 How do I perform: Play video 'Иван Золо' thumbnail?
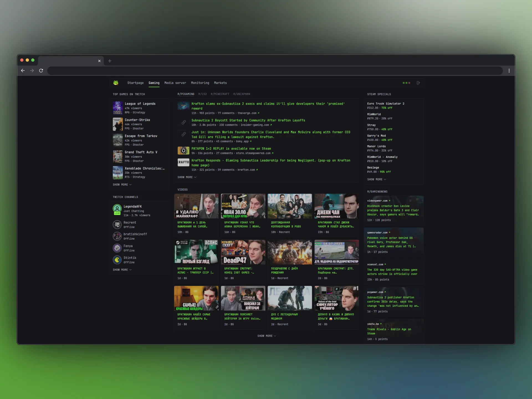tap(243, 206)
